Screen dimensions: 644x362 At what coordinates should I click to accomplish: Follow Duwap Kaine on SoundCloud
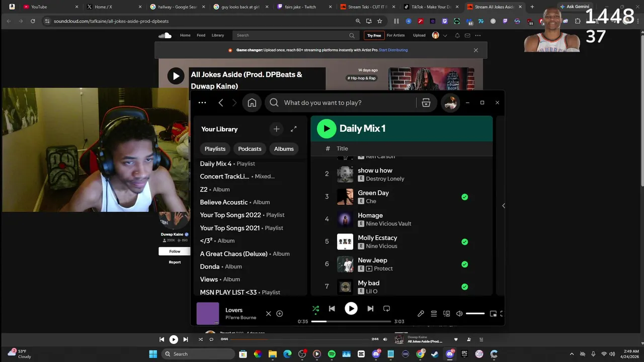tap(175, 251)
